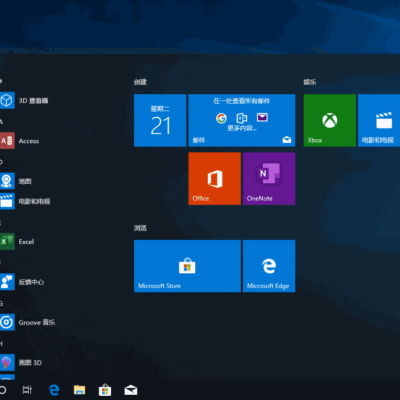Launch the Office tile
Screen dimensions: 400x400
(x=214, y=179)
